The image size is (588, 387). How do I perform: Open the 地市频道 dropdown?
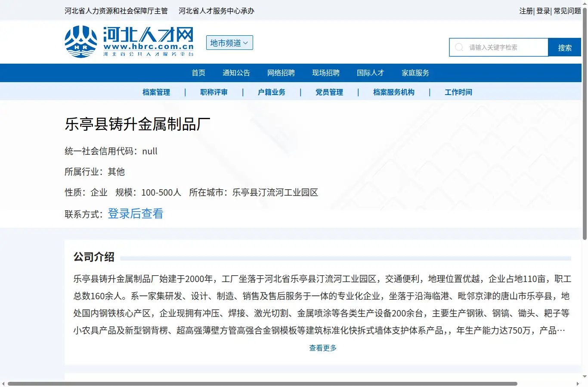click(229, 43)
